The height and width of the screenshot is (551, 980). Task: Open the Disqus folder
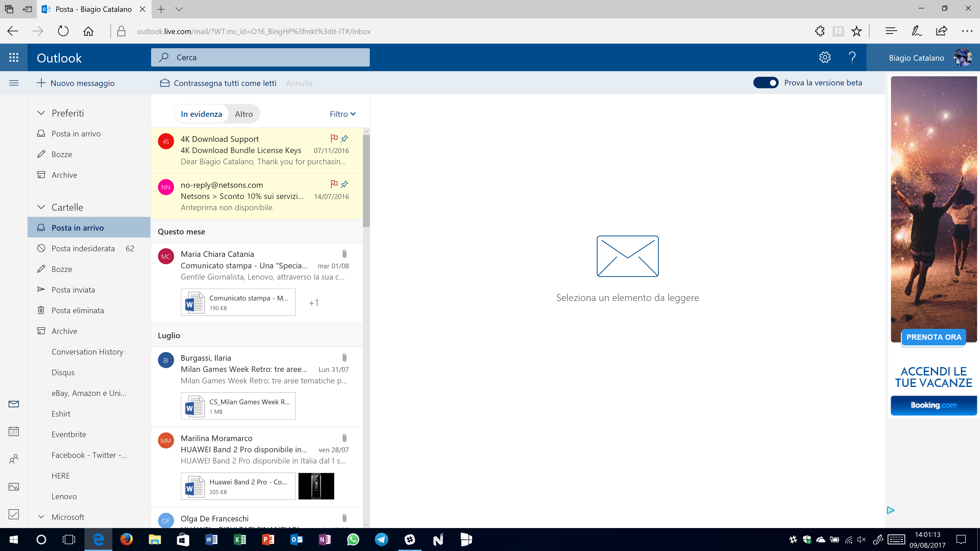coord(89,372)
